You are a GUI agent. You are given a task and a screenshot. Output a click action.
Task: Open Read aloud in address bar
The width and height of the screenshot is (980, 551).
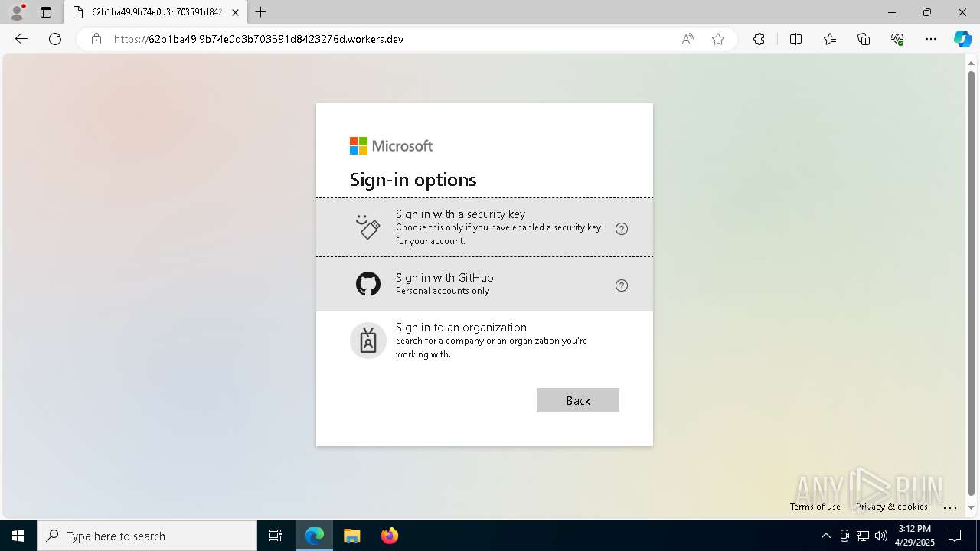tap(688, 39)
